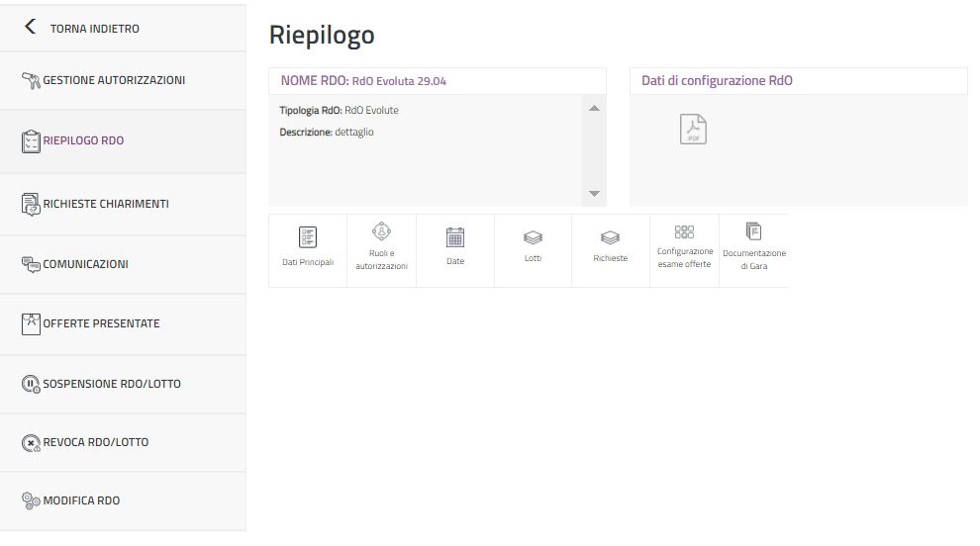980x546 pixels.
Task: View Offerte Presentate section
Action: click(x=101, y=323)
